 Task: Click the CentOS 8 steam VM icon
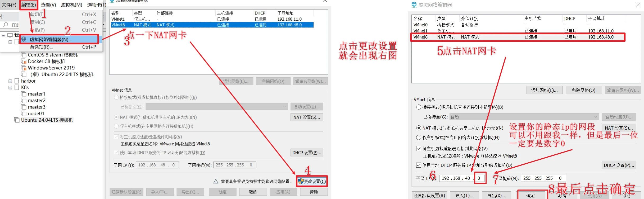click(24, 55)
